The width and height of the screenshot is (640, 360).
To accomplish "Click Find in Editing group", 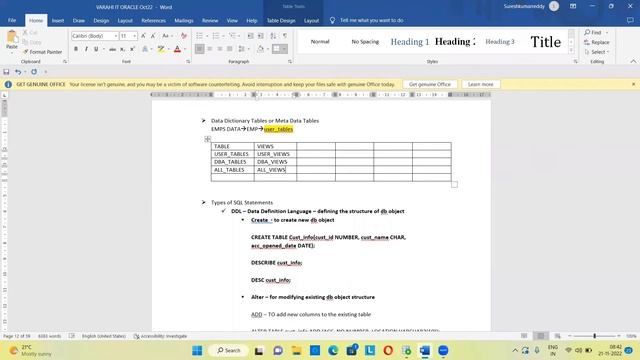I will 593,32.
